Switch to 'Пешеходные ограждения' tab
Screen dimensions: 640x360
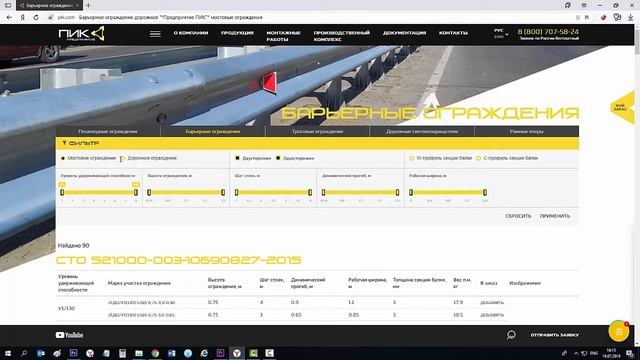tap(108, 131)
